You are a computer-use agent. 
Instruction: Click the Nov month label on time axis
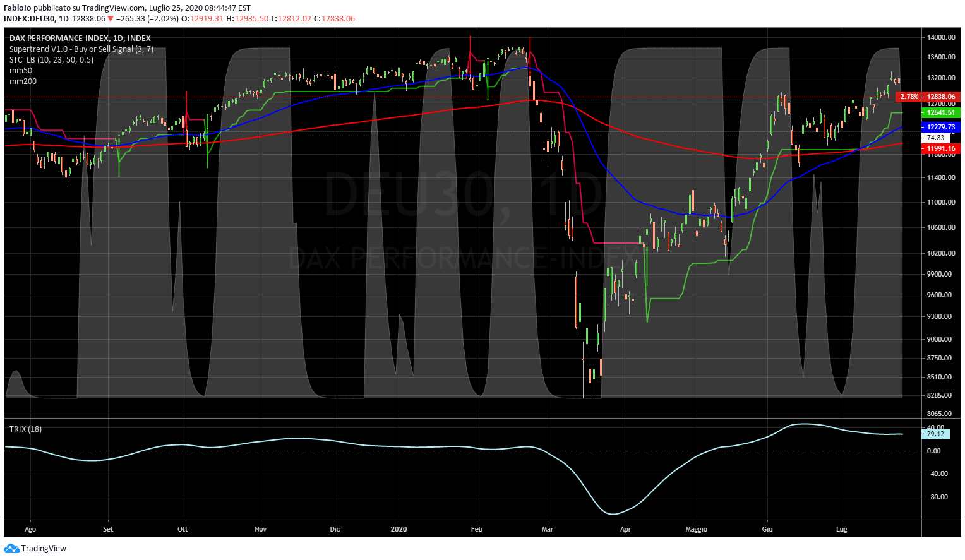click(x=261, y=530)
